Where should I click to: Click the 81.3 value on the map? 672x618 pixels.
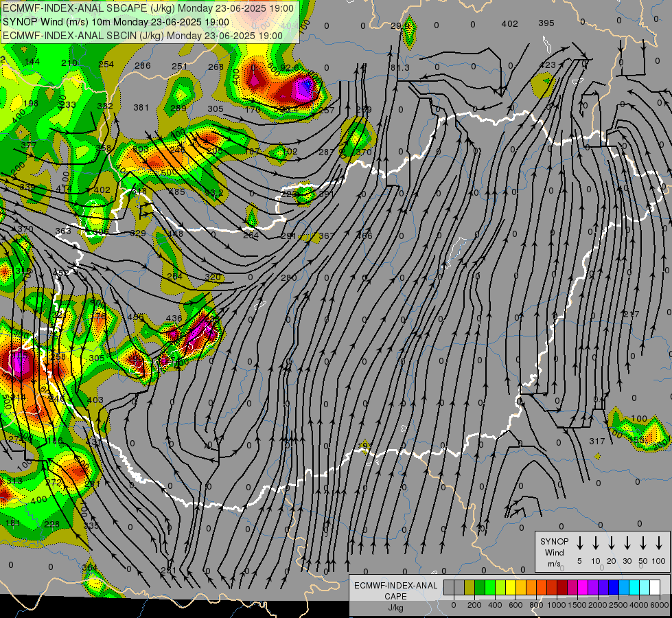400,68
